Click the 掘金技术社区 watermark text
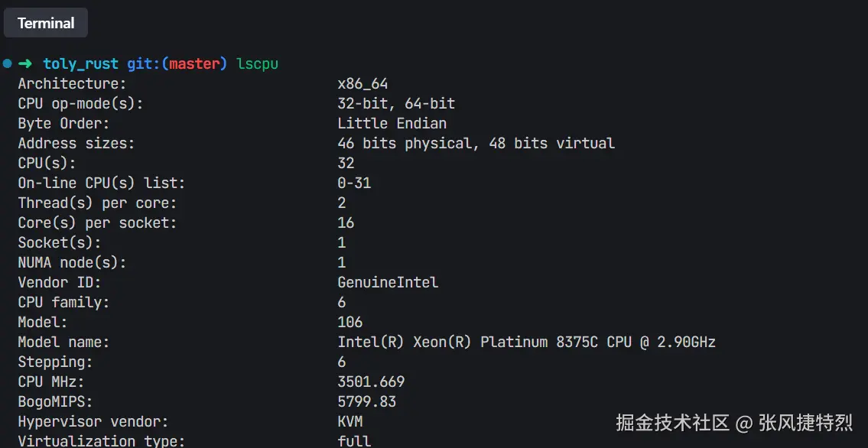Viewport: 868px width, 448px height. [673, 422]
